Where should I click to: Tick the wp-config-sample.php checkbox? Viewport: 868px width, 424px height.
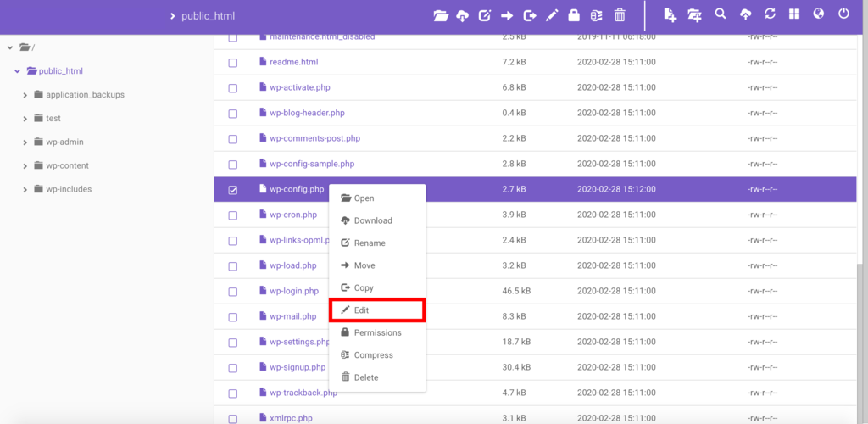233,165
